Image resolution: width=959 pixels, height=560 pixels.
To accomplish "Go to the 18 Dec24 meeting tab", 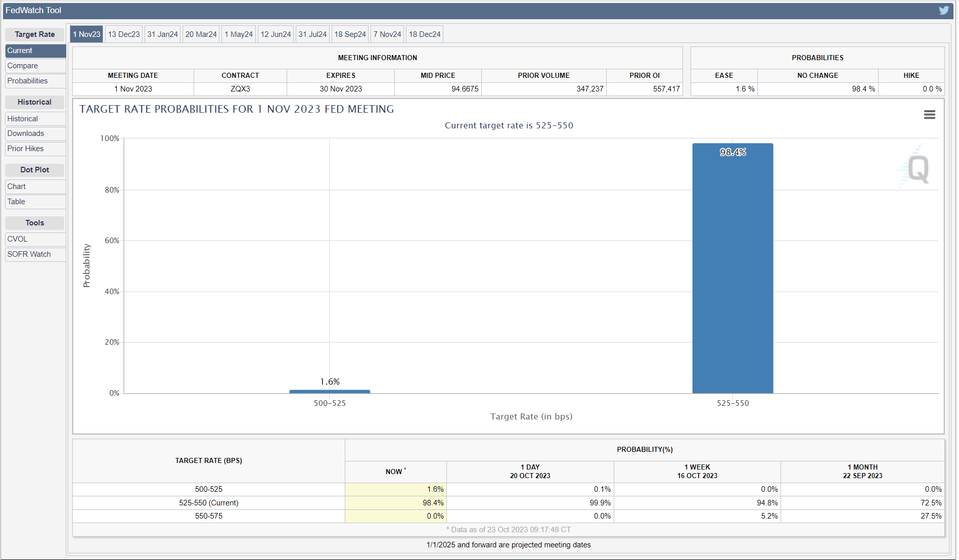I will tap(425, 34).
